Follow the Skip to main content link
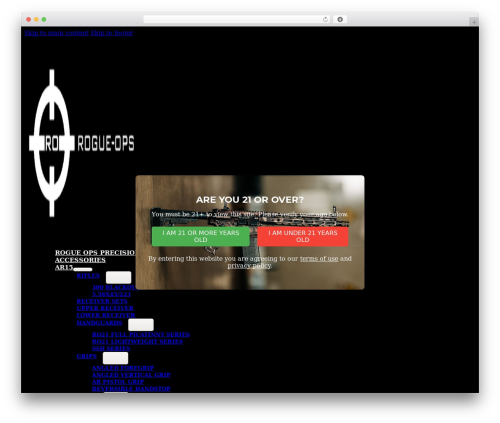Image resolution: width=500 pixels, height=423 pixels. click(56, 33)
